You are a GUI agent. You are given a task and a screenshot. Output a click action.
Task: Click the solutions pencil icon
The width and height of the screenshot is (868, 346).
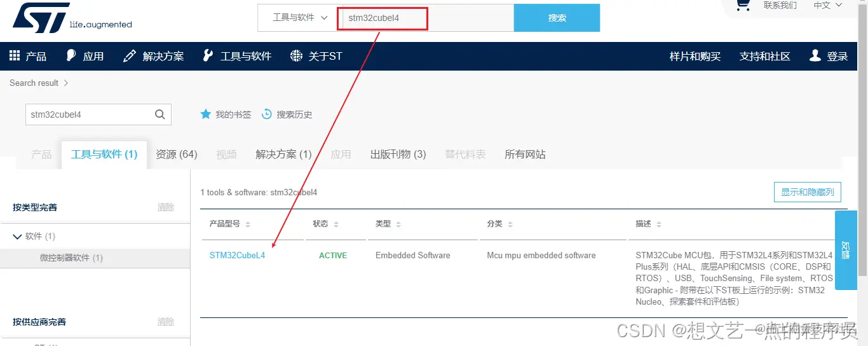129,56
